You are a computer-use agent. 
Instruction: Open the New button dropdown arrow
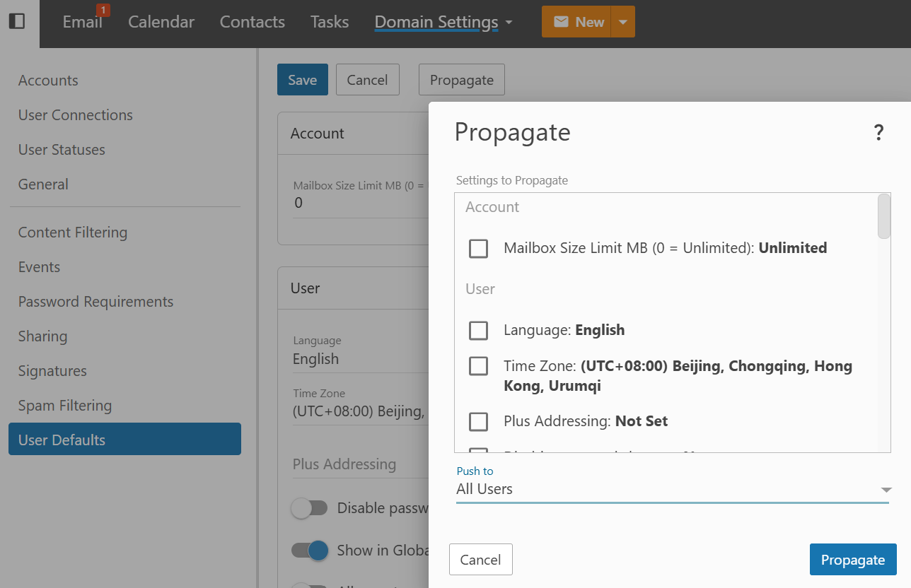click(622, 22)
